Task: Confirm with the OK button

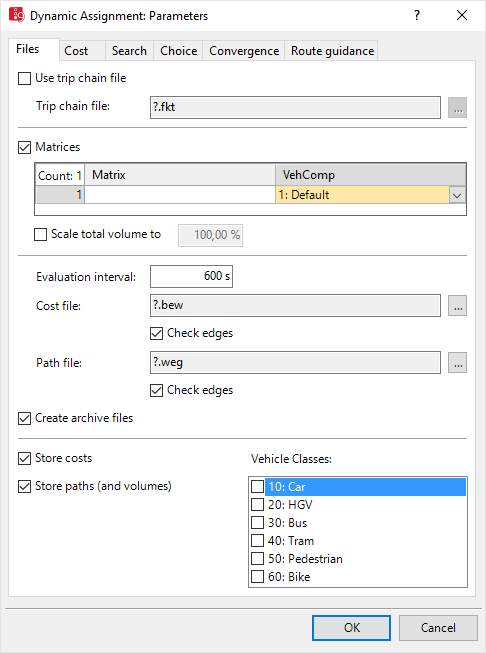Action: [351, 628]
